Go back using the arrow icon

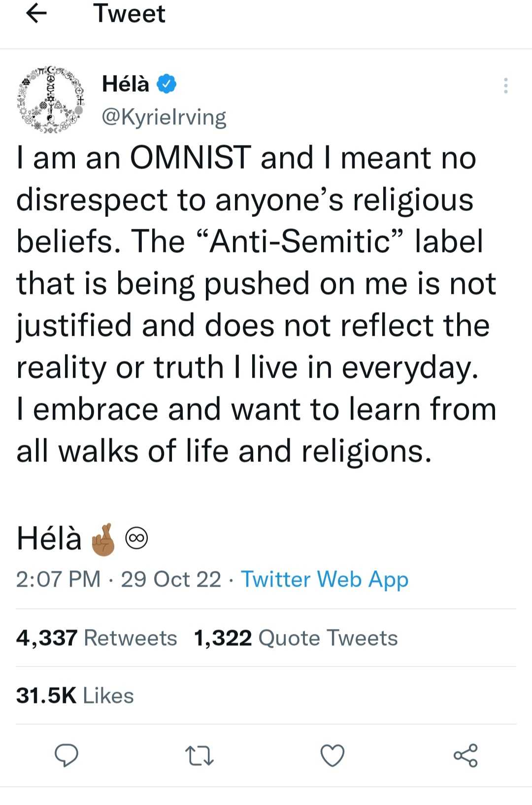tap(36, 14)
